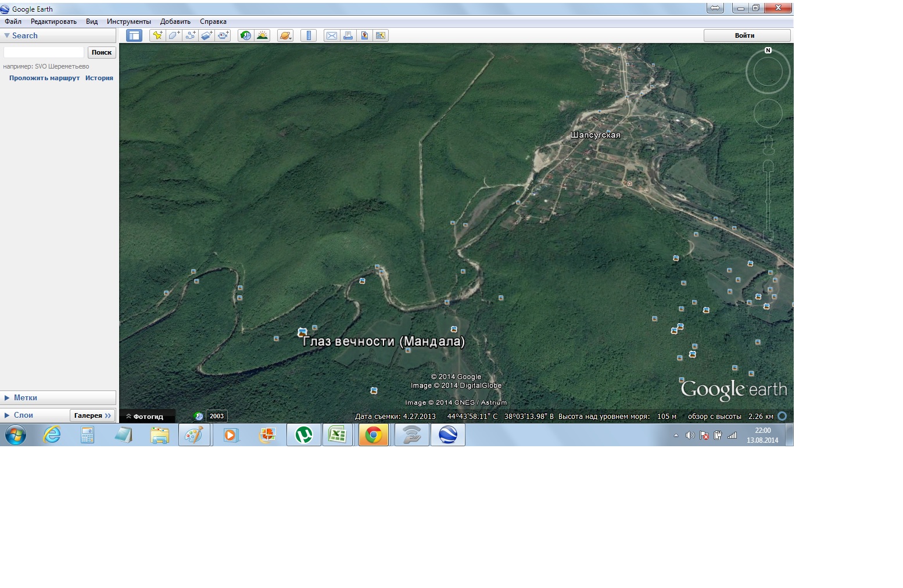Click the Add Polygon tool
Image resolution: width=903 pixels, height=588 pixels.
coord(174,35)
